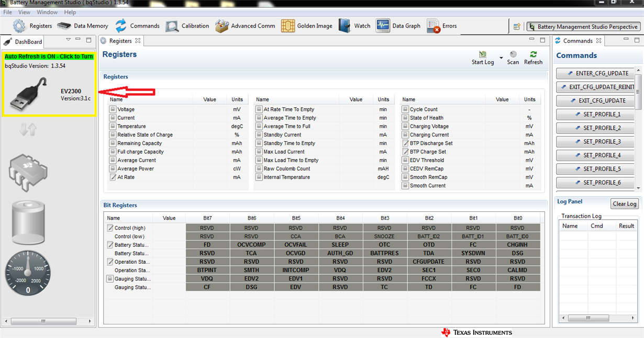This screenshot has height=338, width=644.
Task: Open the Start Log dropdown arrow
Action: click(501, 58)
